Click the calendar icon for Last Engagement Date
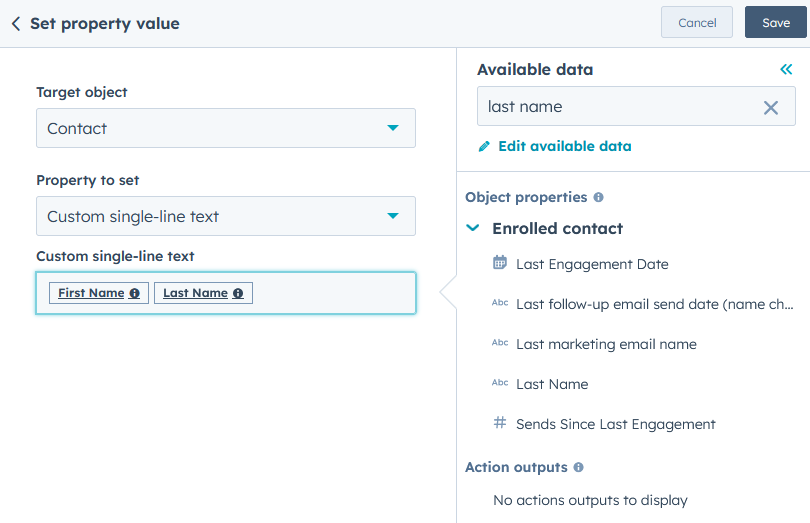810x523 pixels. pyautogui.click(x=500, y=263)
